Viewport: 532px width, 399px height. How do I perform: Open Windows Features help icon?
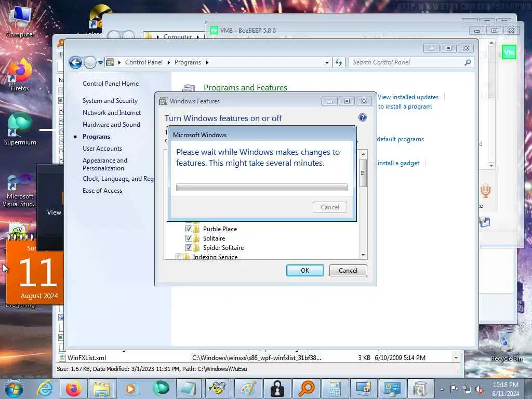pyautogui.click(x=362, y=118)
